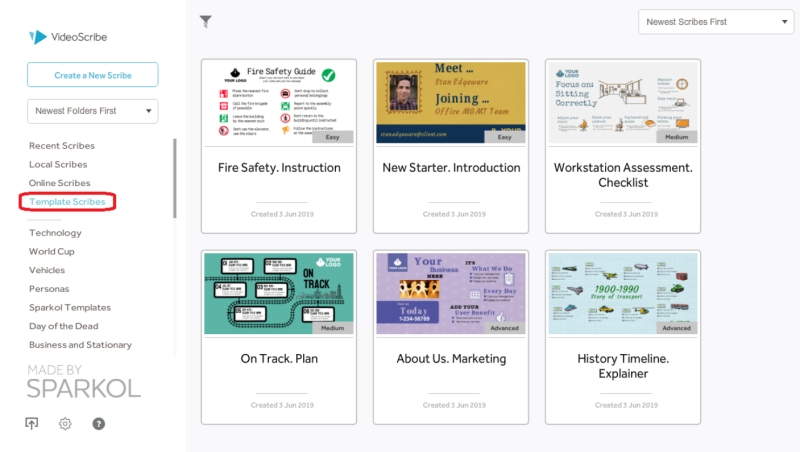Screen dimensions: 800x452
Task: Select Online Scribes in sidebar
Action: [59, 183]
